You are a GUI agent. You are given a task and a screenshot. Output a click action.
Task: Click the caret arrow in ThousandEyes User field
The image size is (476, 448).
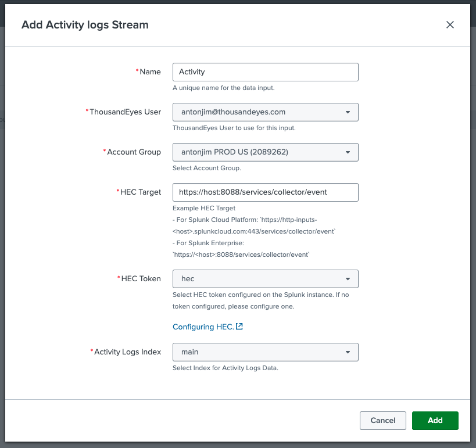(x=348, y=112)
